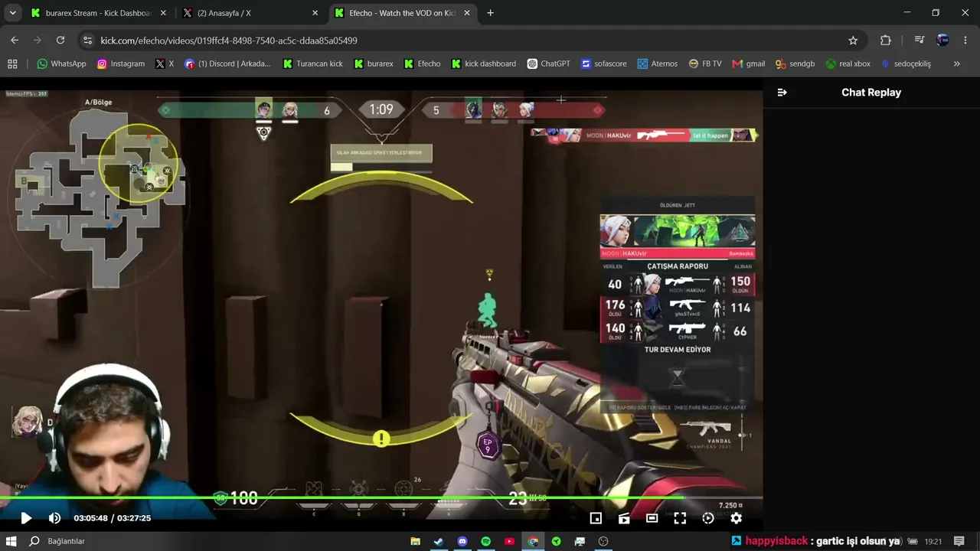Play the Kick VOD video
980x551 pixels.
point(26,518)
